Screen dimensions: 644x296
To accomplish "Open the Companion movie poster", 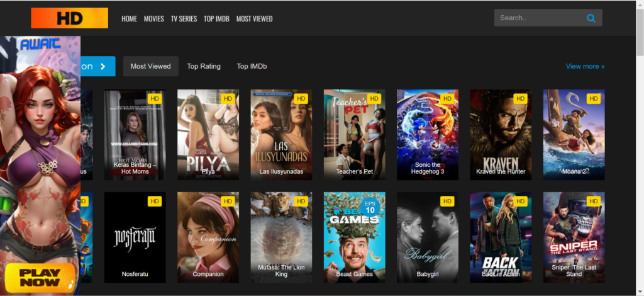I will coord(208,237).
